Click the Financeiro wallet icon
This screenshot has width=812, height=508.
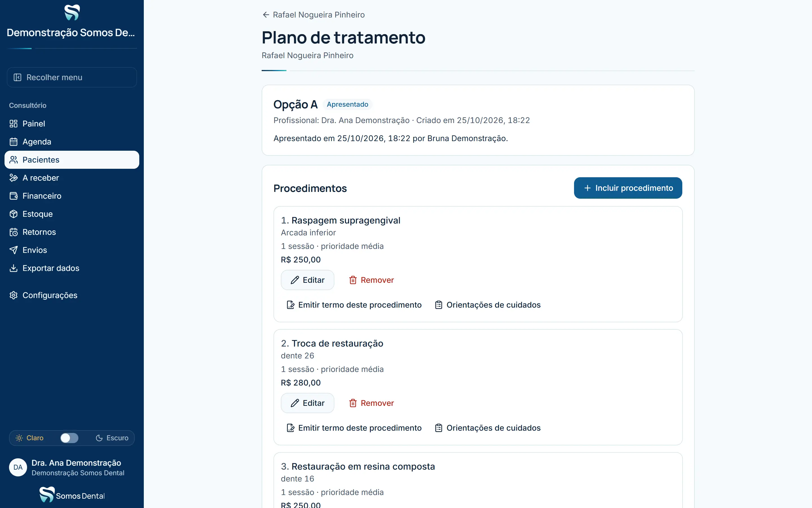point(14,196)
